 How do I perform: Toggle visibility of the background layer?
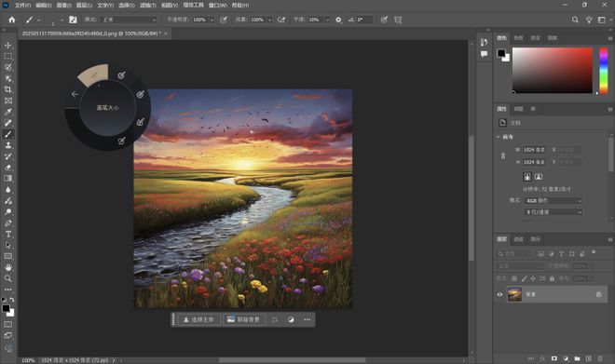click(499, 294)
